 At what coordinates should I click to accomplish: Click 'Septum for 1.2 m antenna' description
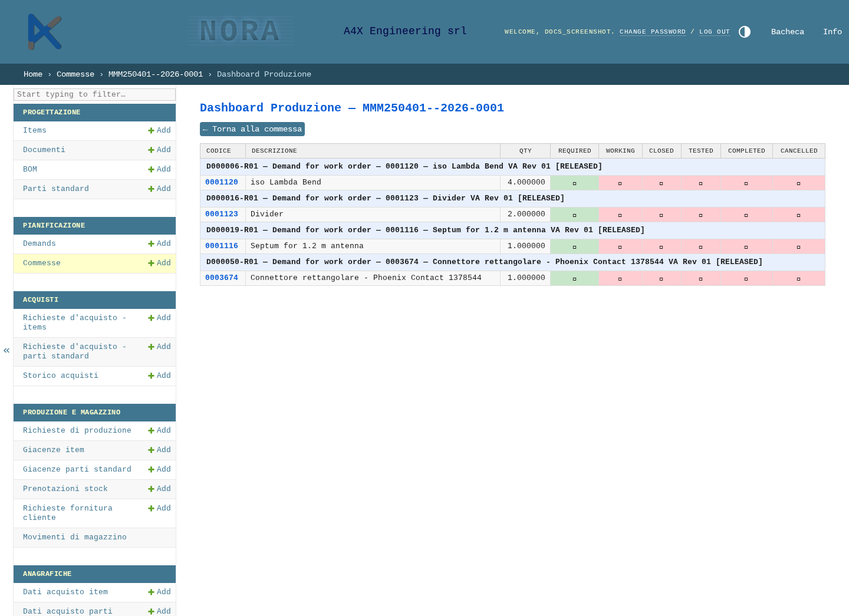(x=307, y=246)
